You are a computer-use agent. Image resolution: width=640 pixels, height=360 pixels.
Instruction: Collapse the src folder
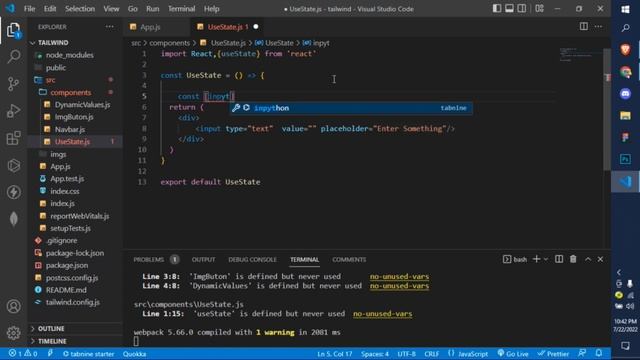(51, 80)
